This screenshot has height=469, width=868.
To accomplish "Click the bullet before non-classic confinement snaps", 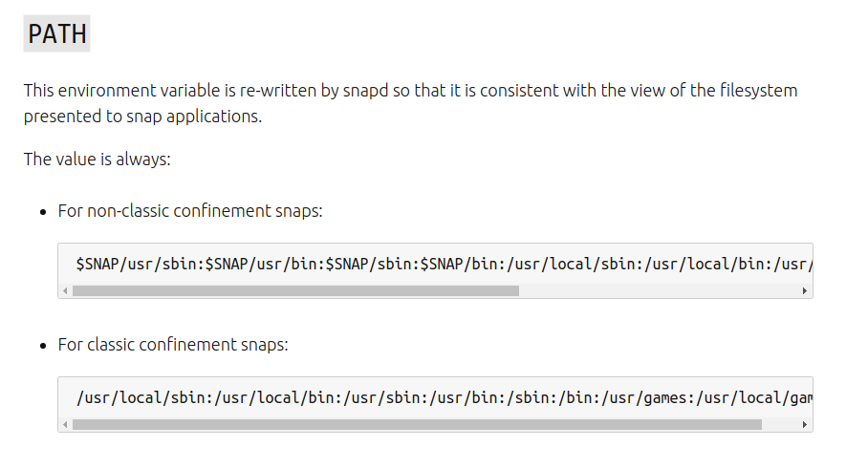I will click(x=42, y=211).
